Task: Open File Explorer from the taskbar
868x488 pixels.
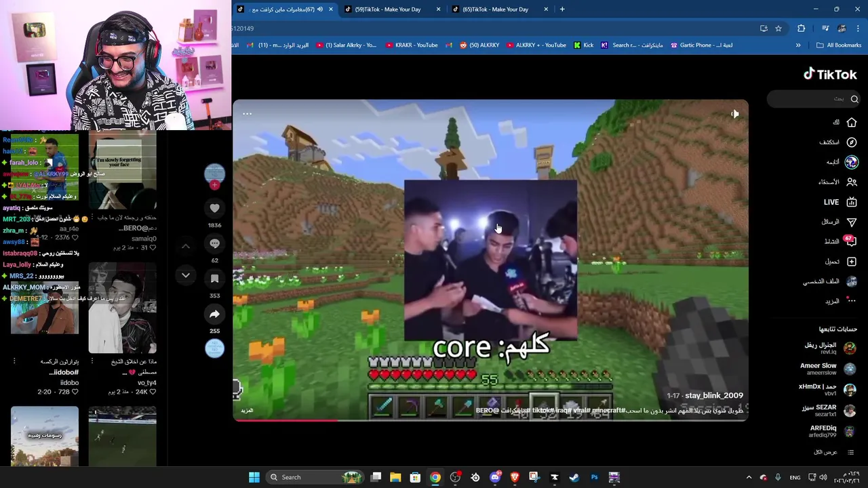Action: (395, 477)
